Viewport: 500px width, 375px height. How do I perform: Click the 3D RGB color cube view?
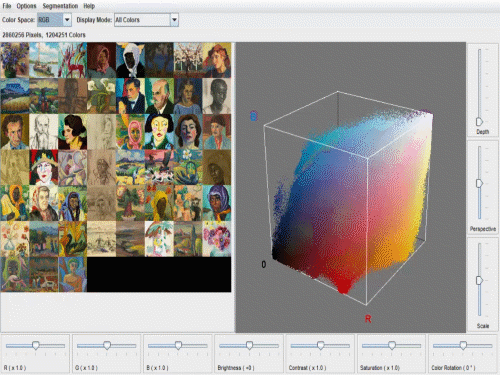tap(351, 187)
